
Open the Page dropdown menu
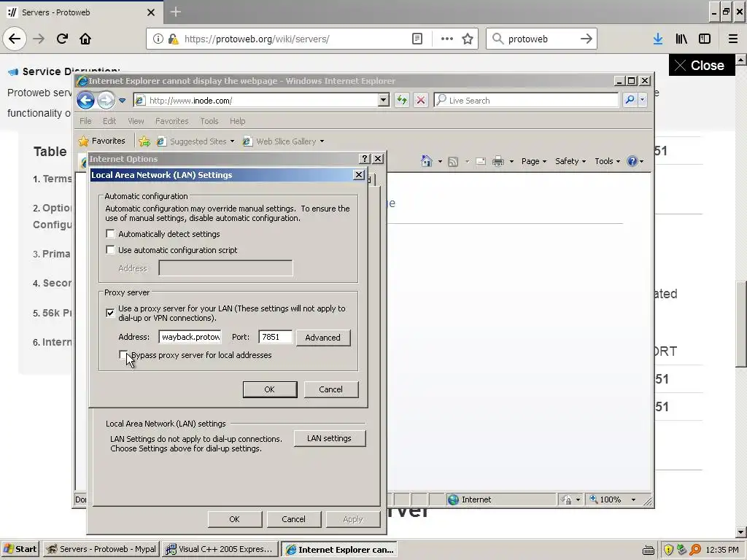pyautogui.click(x=533, y=161)
